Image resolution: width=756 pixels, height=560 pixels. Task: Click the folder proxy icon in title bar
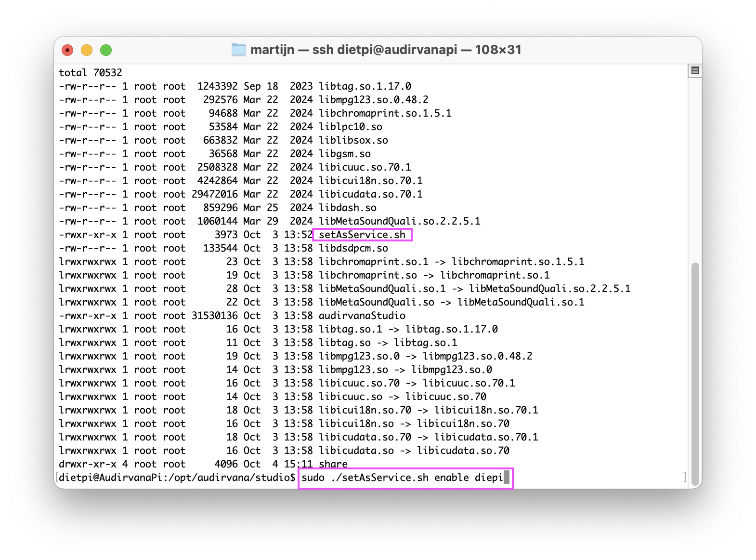(238, 50)
